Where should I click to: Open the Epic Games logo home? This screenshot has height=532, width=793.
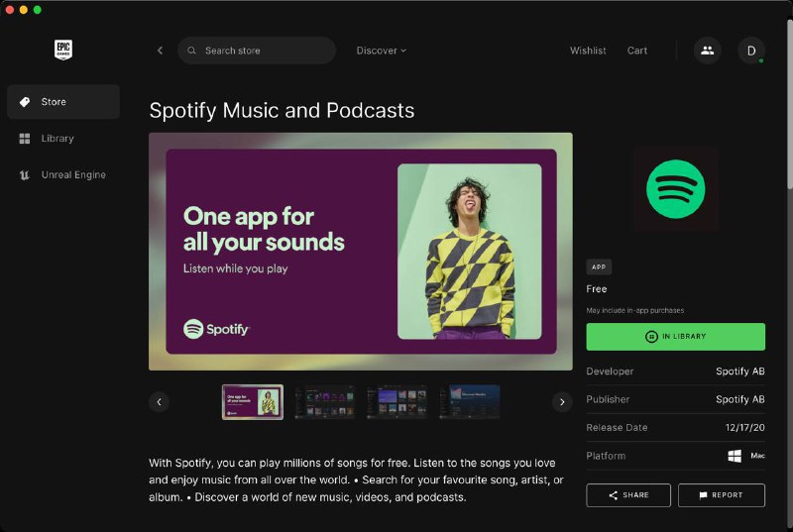pyautogui.click(x=63, y=50)
